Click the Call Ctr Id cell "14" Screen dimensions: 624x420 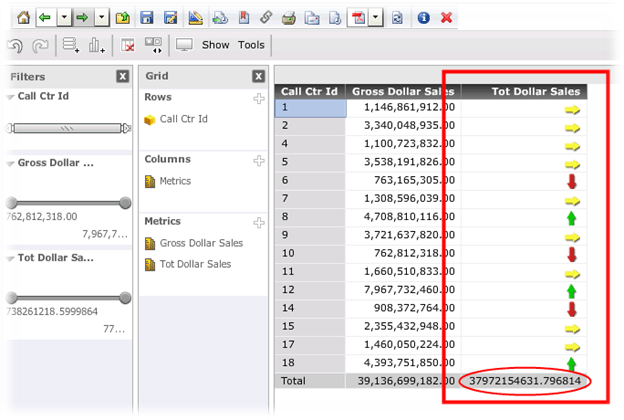pyautogui.click(x=310, y=308)
